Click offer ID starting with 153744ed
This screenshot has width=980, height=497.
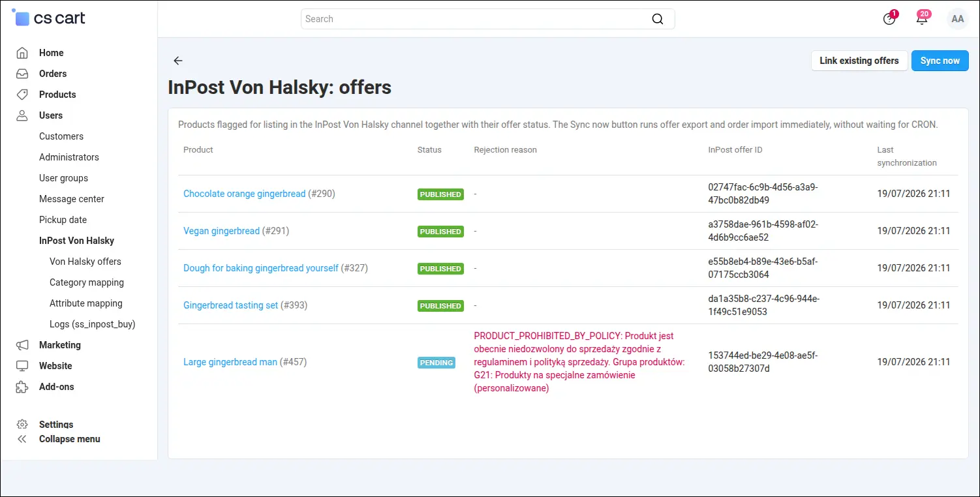coord(763,362)
